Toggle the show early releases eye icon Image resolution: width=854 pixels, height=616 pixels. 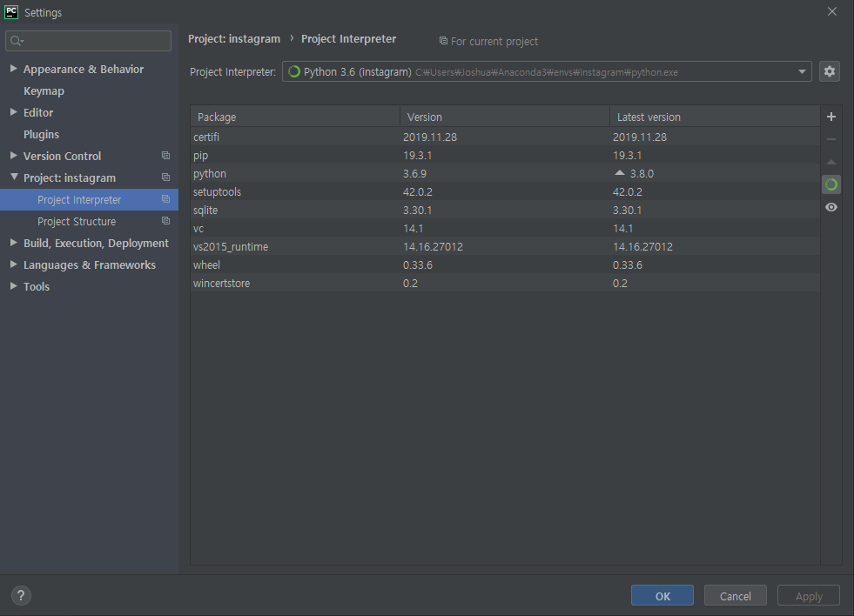coord(831,207)
